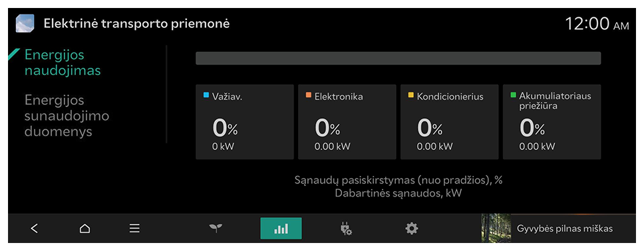The image size is (644, 251).
Task: Tap the Elektronika energy card
Action: [347, 122]
